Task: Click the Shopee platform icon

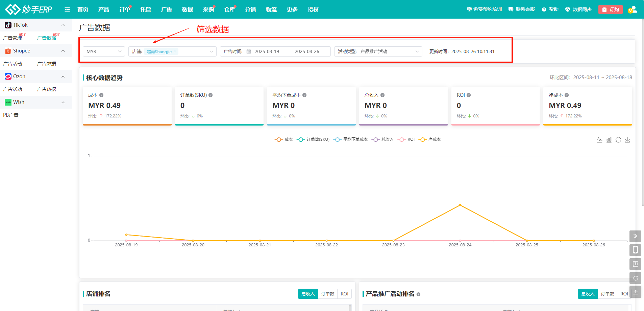Action: [8, 51]
